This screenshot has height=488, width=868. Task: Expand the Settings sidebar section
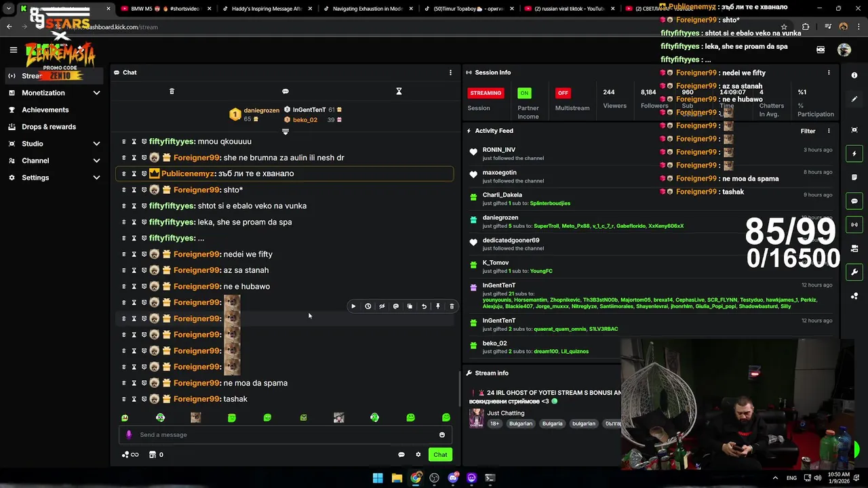click(54, 178)
